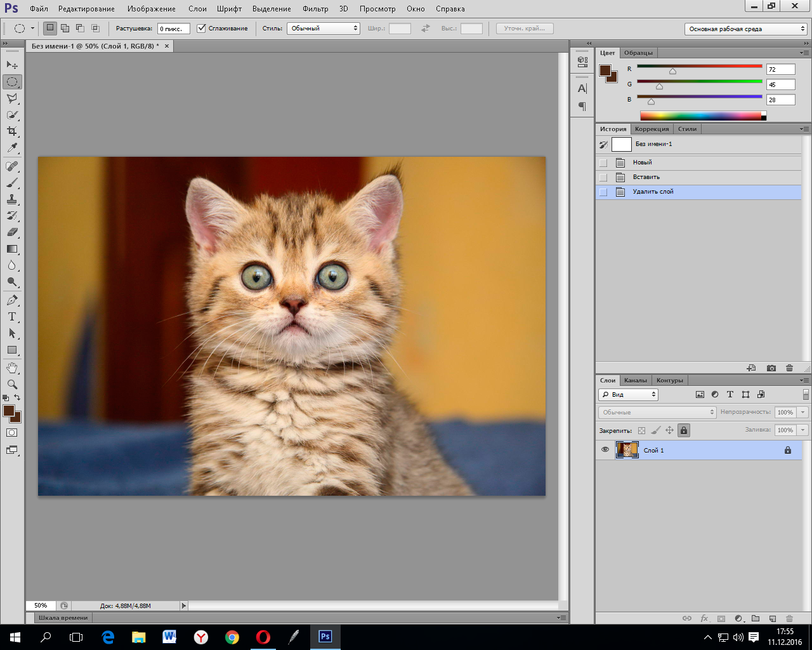The width and height of the screenshot is (812, 650).
Task: Select the Brush tool
Action: click(12, 183)
